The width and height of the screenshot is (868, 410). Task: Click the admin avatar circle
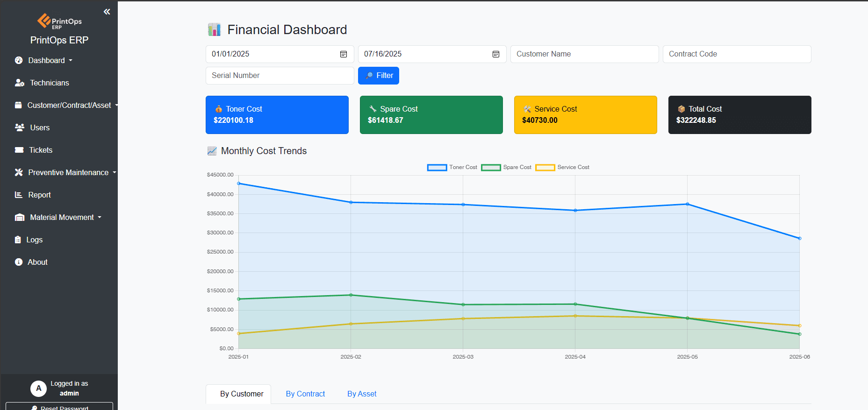click(38, 388)
